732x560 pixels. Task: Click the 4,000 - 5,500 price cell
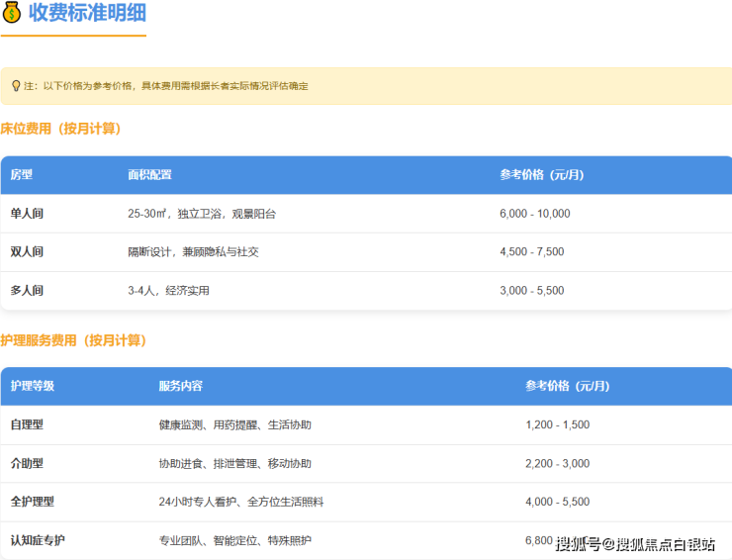click(557, 502)
